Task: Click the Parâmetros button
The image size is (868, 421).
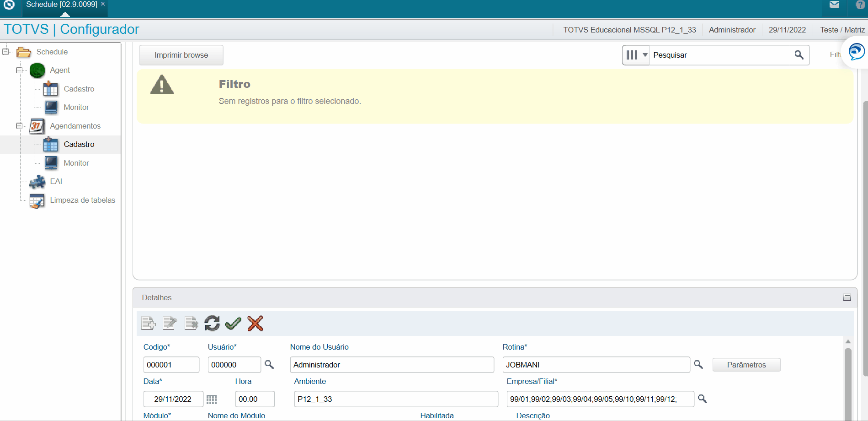Action: click(746, 365)
